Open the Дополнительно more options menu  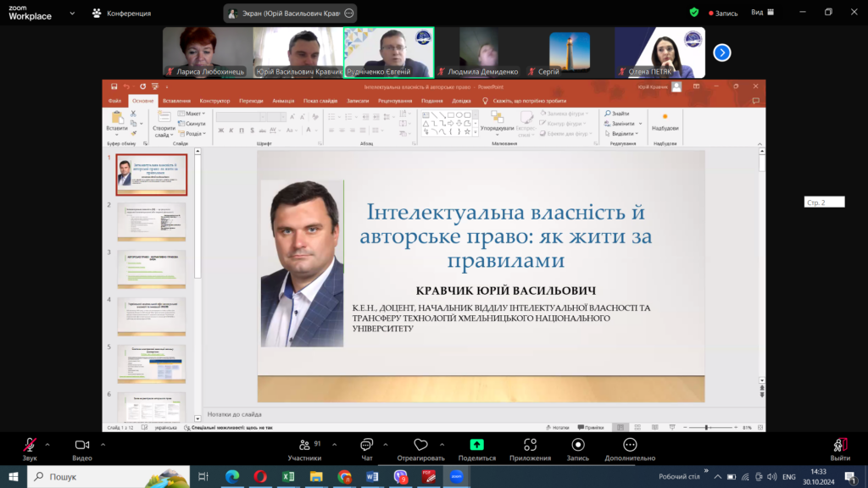coord(630,445)
